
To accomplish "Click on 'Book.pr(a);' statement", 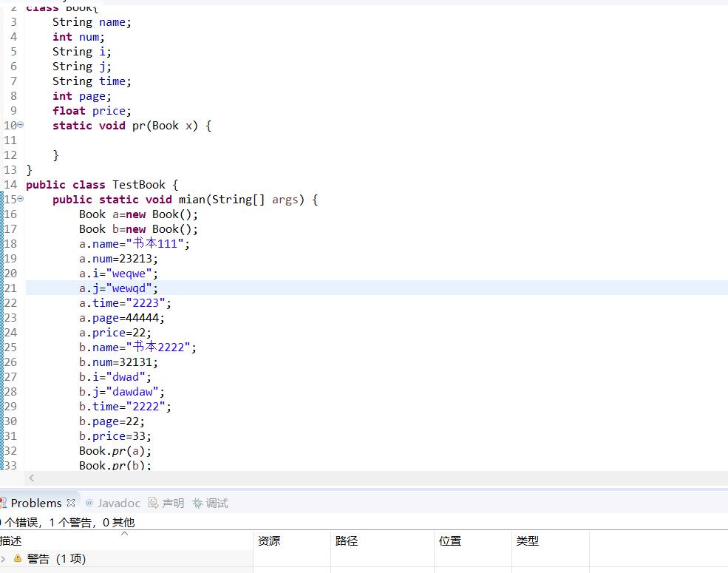I will coord(115,451).
